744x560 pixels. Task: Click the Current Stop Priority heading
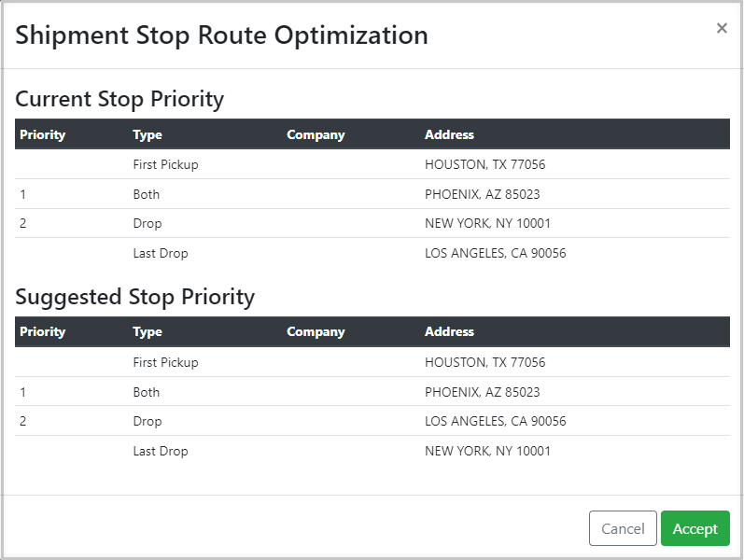point(119,99)
